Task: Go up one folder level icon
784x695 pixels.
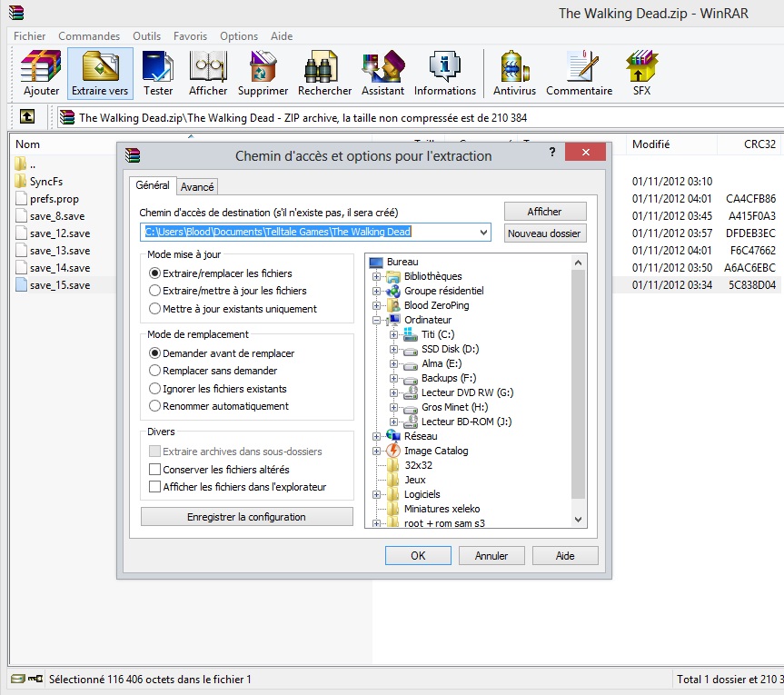Action: tap(27, 117)
